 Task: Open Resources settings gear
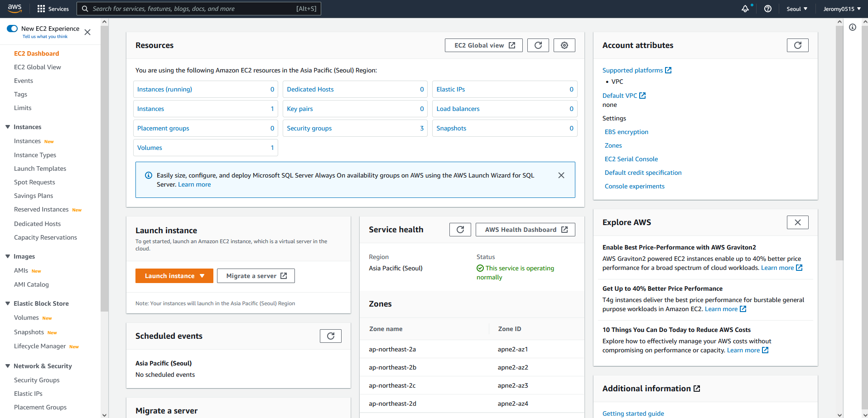pos(564,45)
